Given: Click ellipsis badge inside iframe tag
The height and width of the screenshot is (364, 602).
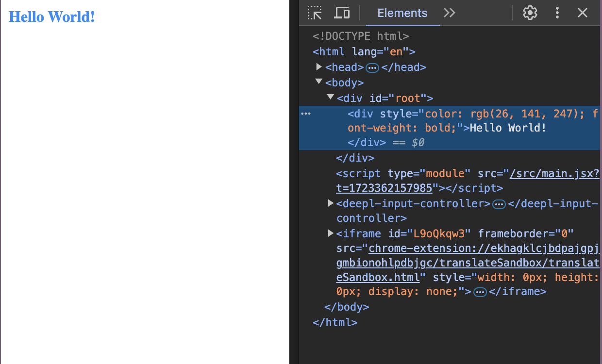Looking at the screenshot, I should point(480,292).
